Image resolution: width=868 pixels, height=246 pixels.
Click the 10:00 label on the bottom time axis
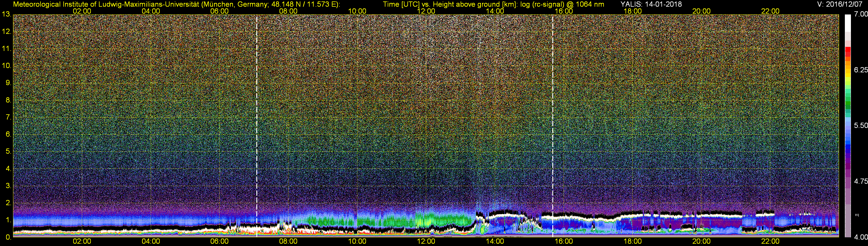pos(357,241)
